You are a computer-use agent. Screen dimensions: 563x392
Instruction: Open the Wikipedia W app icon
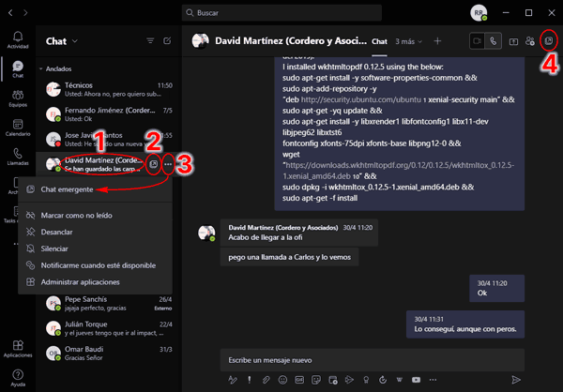tap(400, 380)
